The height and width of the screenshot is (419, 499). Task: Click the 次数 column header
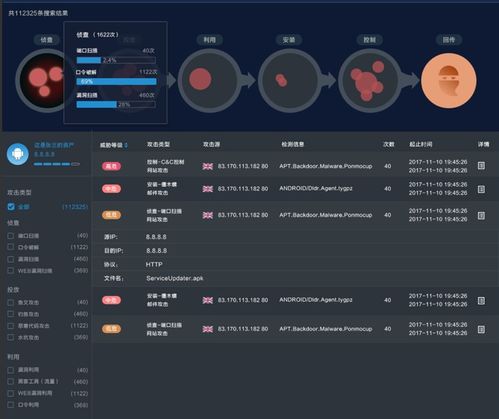click(x=388, y=144)
